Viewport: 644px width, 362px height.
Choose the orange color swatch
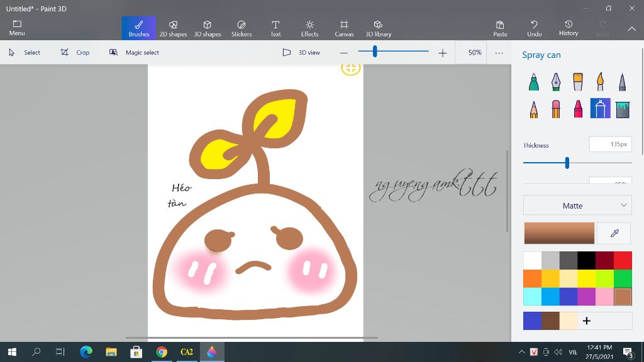click(x=532, y=278)
